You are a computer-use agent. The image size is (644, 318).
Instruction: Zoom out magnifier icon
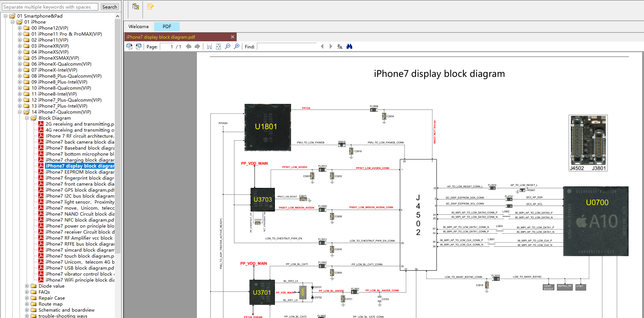click(227, 46)
